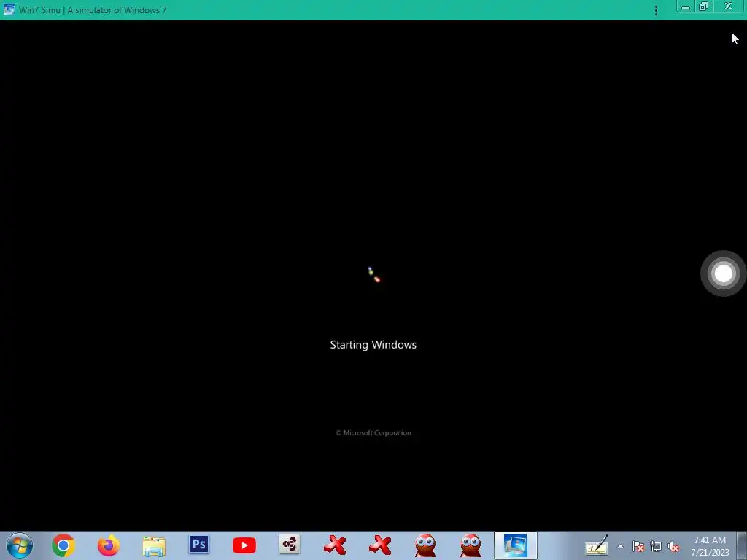Show hidden system tray icons
747x560 pixels.
[x=620, y=547]
